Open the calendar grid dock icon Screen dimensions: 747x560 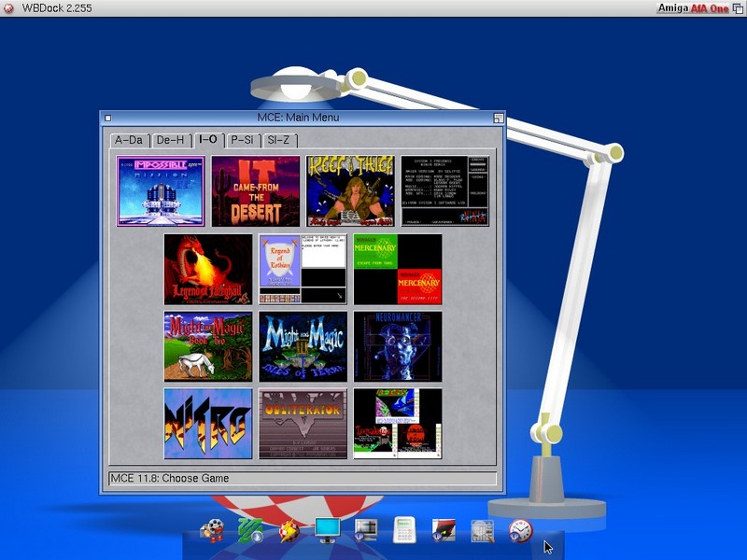(482, 531)
